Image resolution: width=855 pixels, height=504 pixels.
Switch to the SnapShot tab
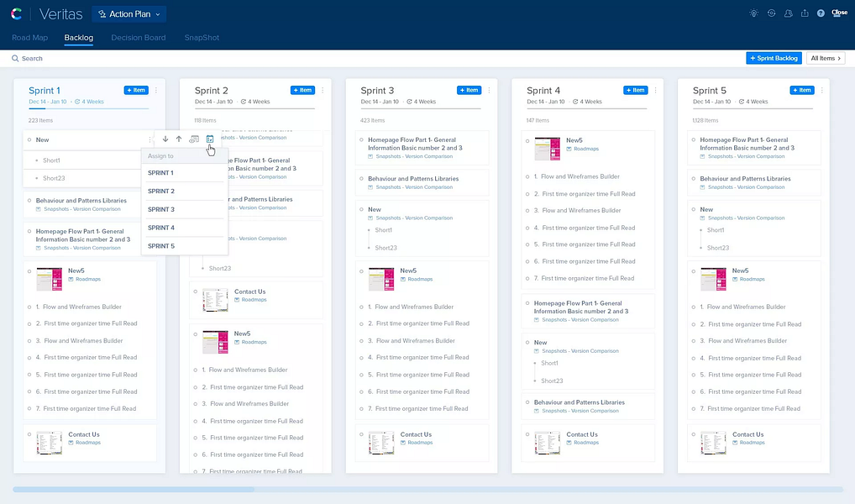coord(202,38)
